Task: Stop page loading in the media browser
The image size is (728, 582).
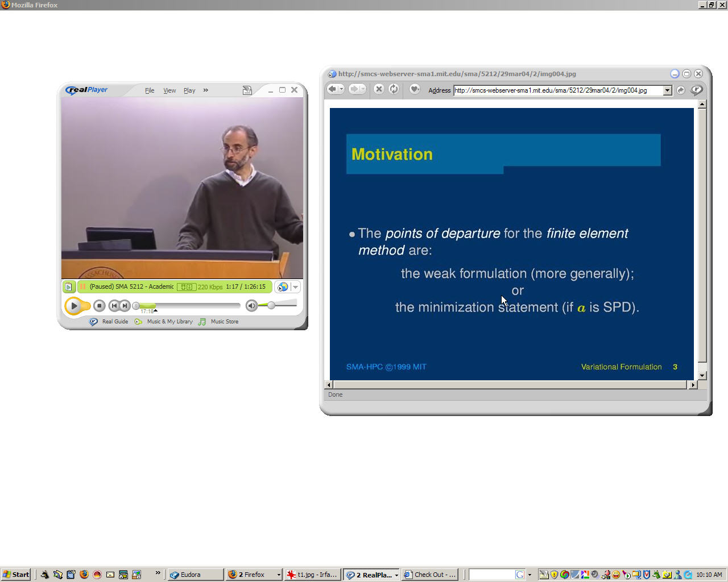Action: (x=379, y=89)
